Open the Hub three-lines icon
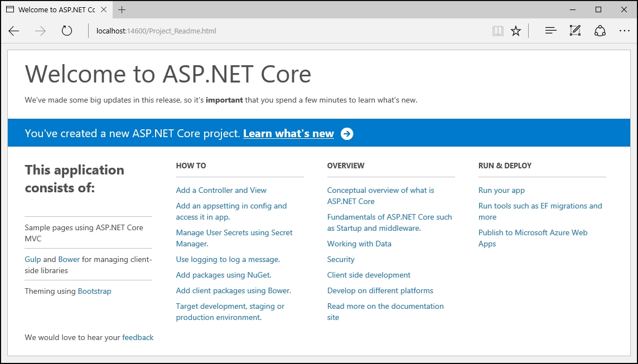The image size is (638, 364). click(550, 31)
